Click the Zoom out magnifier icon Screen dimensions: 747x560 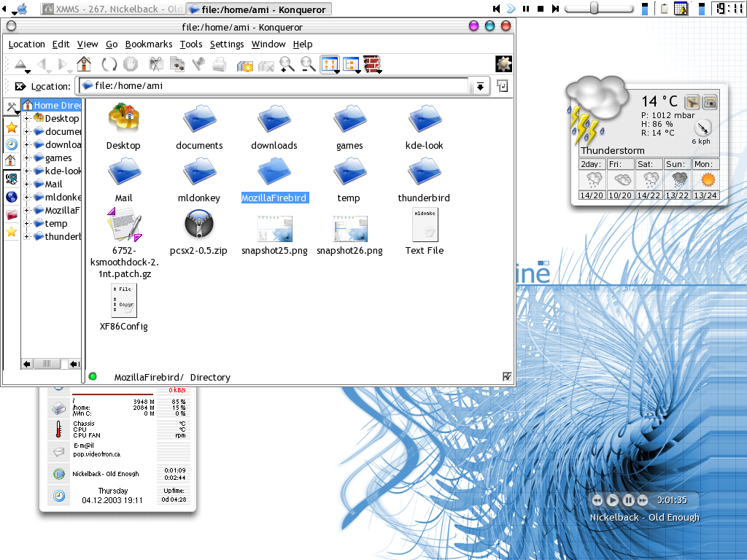tap(308, 64)
